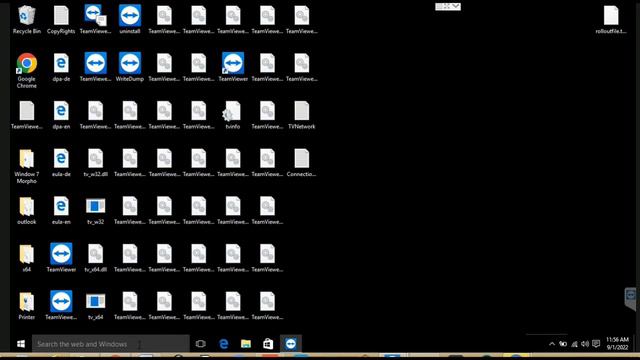
Task: Select the outlook folder icon
Action: (27, 210)
